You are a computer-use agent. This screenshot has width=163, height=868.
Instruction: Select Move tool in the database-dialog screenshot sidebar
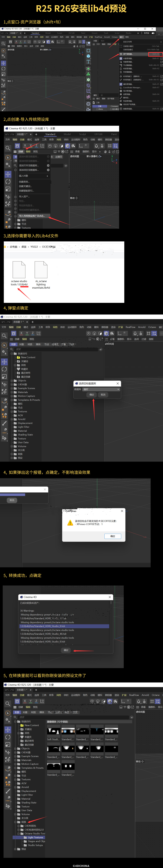pyautogui.click(x=4, y=362)
